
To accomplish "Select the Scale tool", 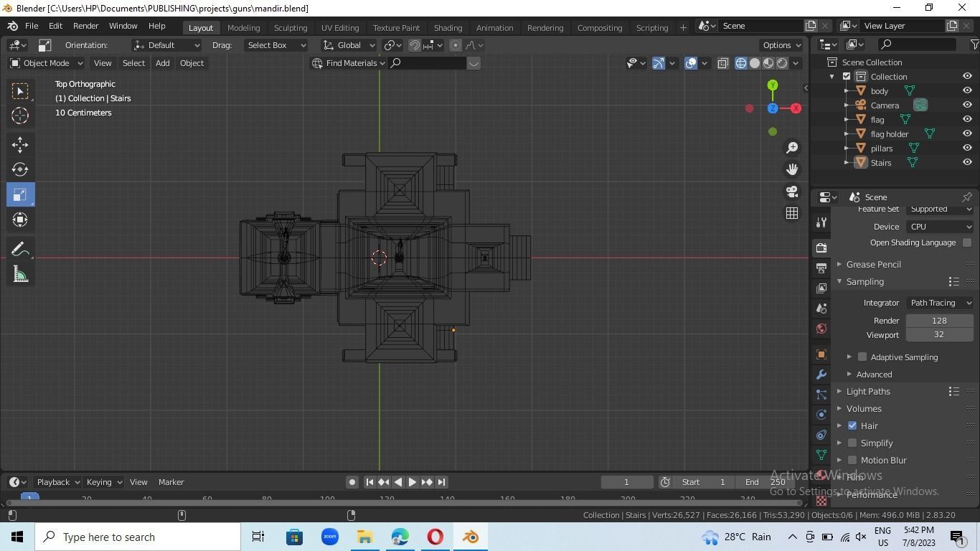I will [20, 194].
